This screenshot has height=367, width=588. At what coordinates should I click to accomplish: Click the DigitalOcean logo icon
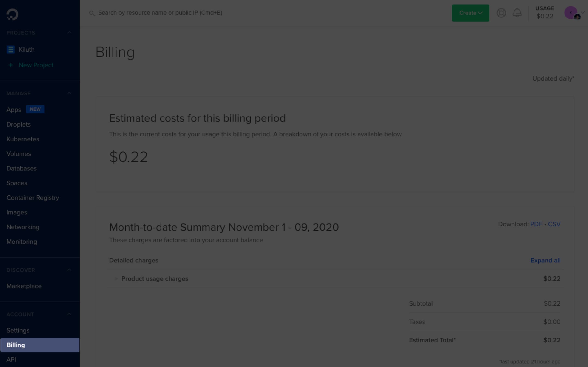click(x=12, y=14)
